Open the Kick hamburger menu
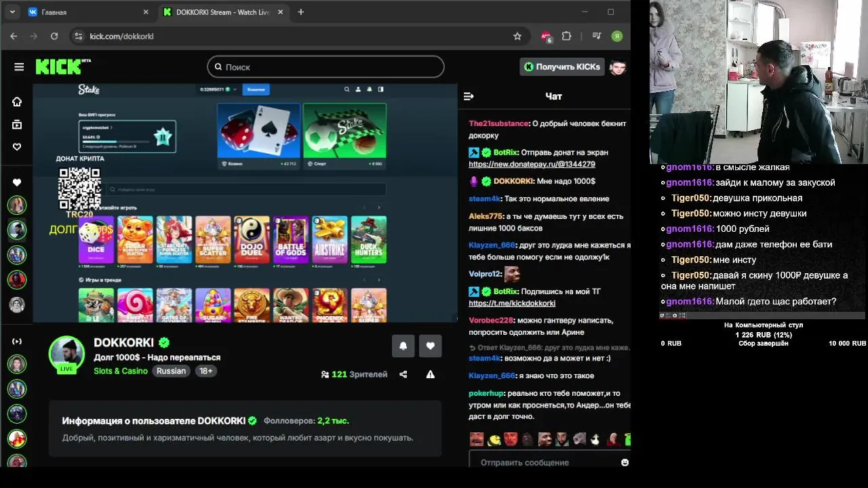 tap(19, 66)
